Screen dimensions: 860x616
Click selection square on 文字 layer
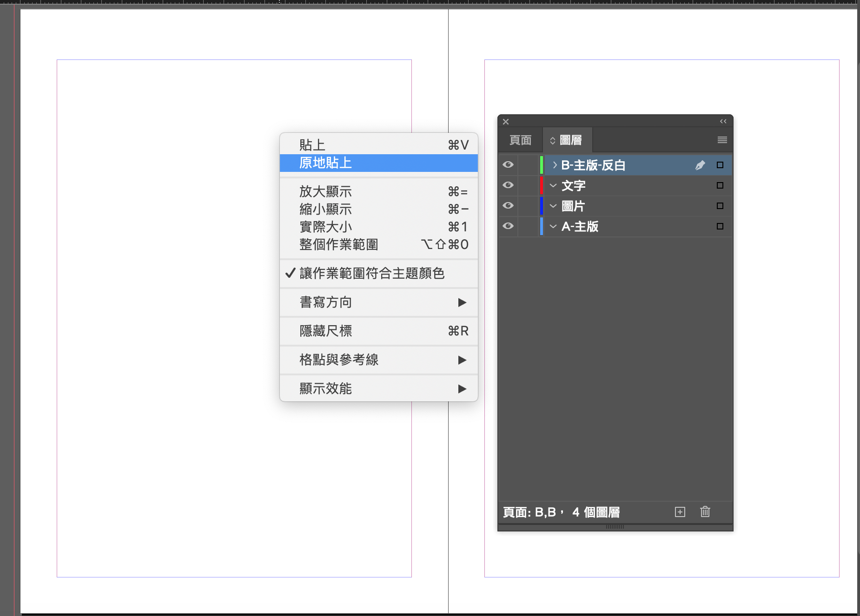point(720,185)
